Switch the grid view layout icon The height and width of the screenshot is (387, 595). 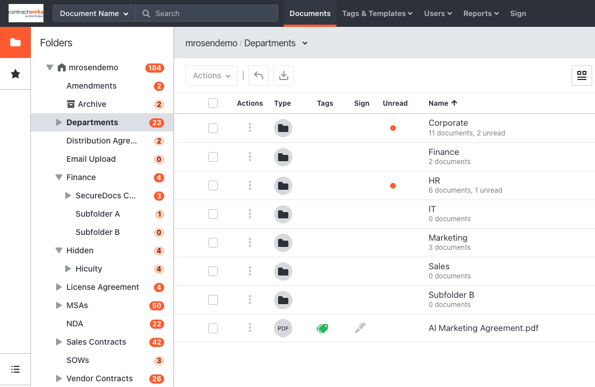coord(581,76)
